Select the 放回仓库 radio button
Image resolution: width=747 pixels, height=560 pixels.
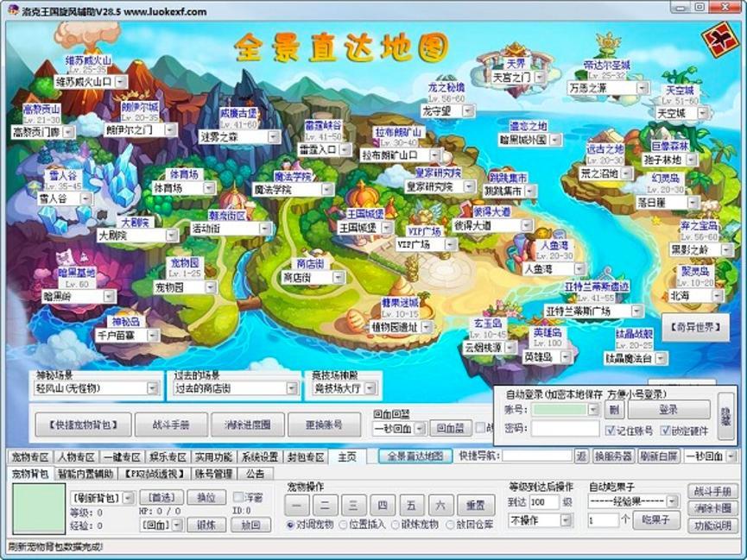tap(450, 525)
